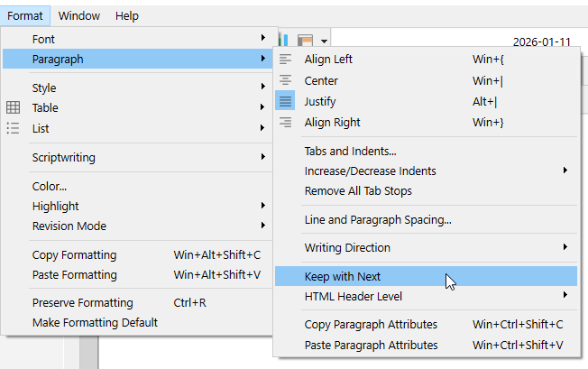Toggle Preserve Formatting option
The width and height of the screenshot is (588, 369).
pos(83,302)
